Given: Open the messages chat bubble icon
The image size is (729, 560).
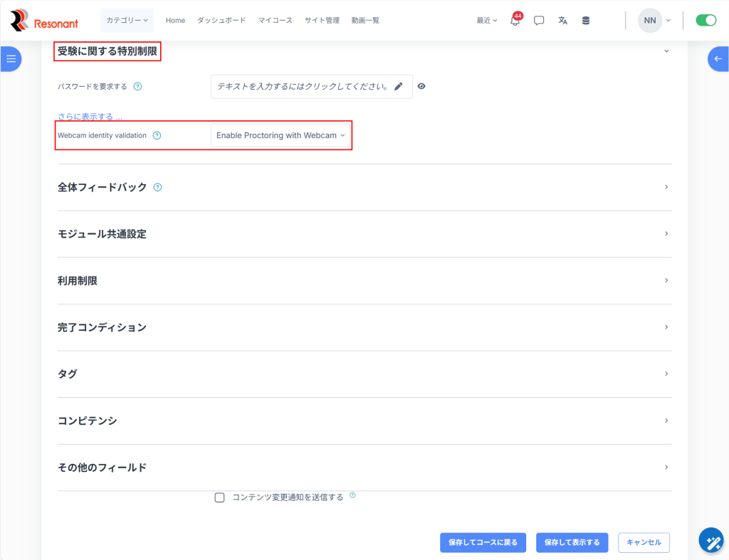Looking at the screenshot, I should point(539,21).
